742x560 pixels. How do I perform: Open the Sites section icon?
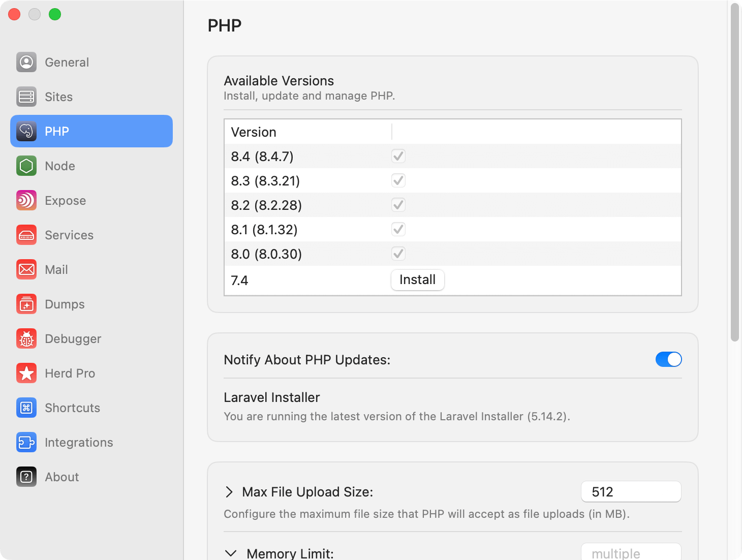click(x=26, y=97)
